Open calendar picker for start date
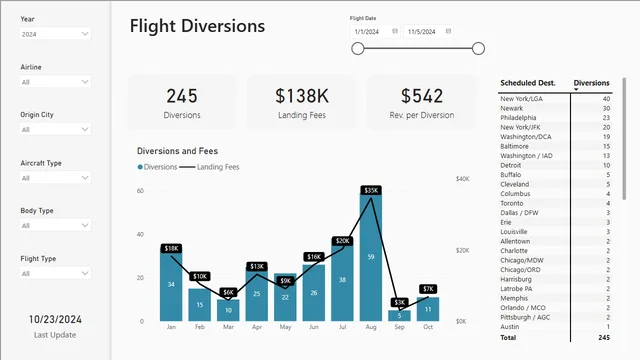This screenshot has height=360, width=640. pyautogui.click(x=395, y=31)
